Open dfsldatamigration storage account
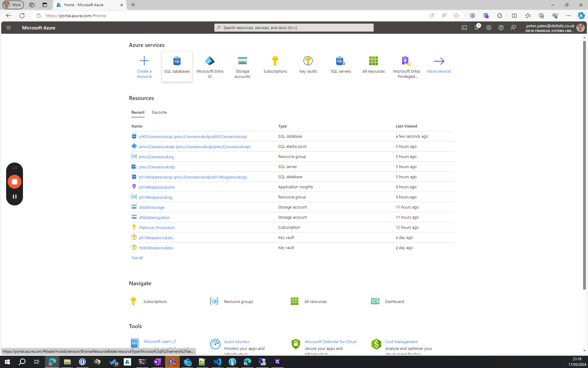Image resolution: width=588 pixels, height=368 pixels. click(x=154, y=217)
